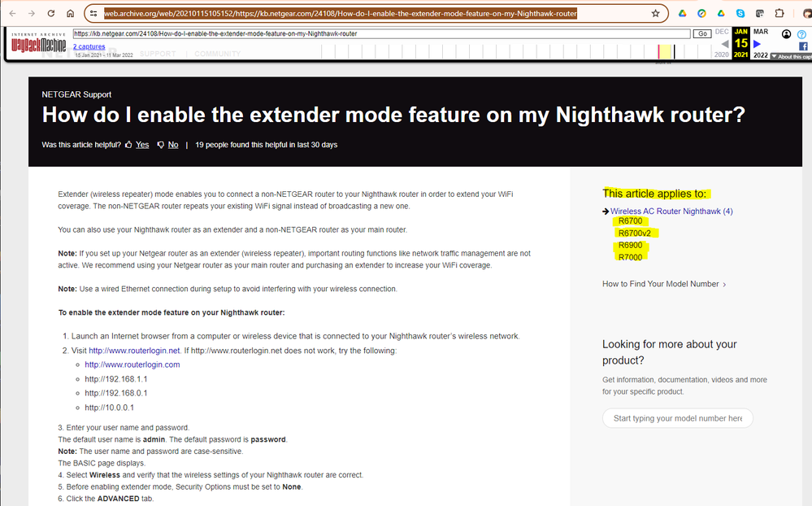Bookmark this page with the star icon

(x=655, y=14)
